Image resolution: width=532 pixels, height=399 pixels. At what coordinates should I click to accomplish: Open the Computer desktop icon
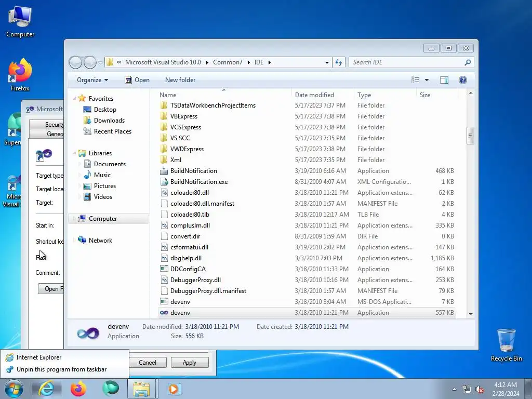[x=20, y=22]
